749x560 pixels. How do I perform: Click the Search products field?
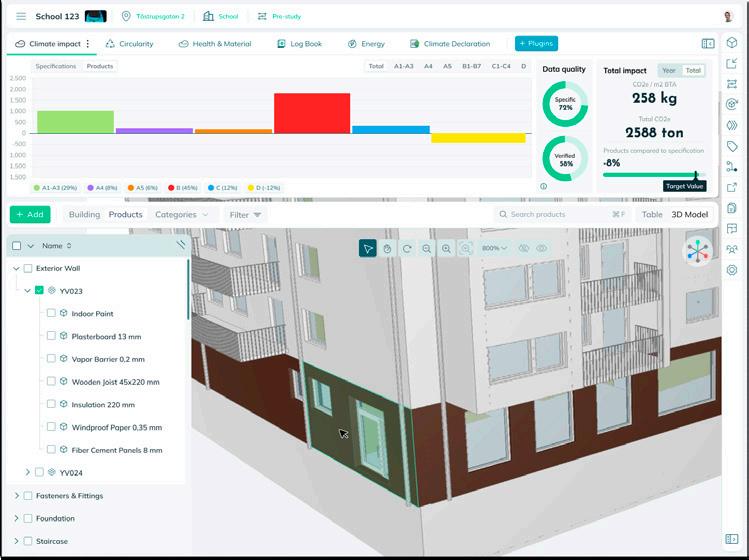562,215
